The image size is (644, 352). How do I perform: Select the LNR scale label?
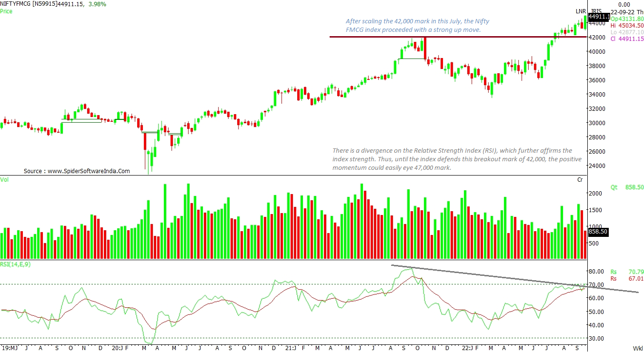point(580,11)
